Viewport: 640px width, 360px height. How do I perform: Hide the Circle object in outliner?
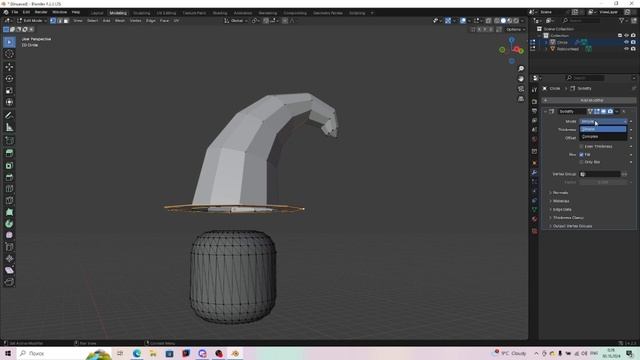(627, 42)
